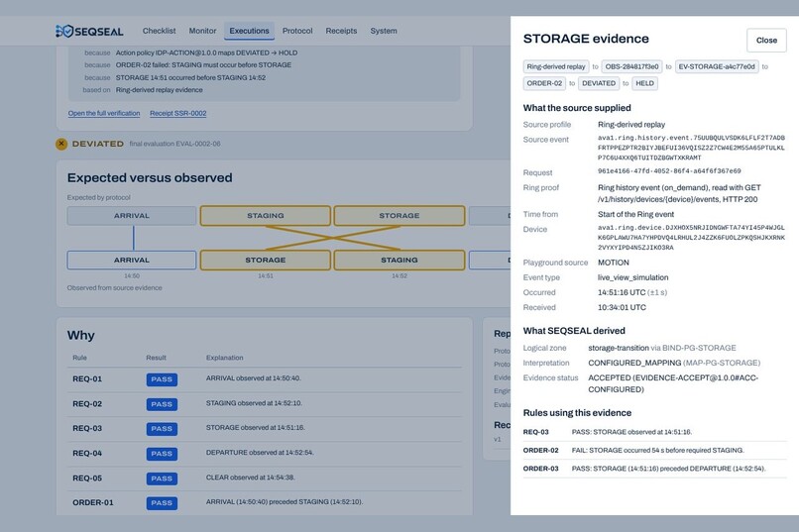Click the Ring-derived replay chip
Image resolution: width=799 pixels, height=532 pixels.
tap(556, 66)
